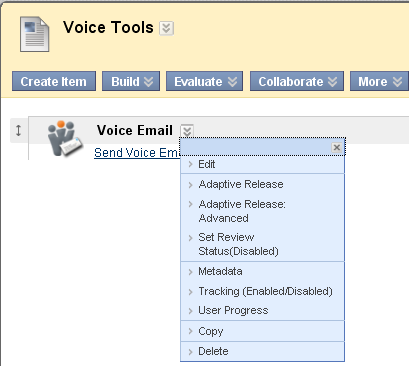
Task: Click the Voice Tools document page icon
Action: (x=34, y=34)
